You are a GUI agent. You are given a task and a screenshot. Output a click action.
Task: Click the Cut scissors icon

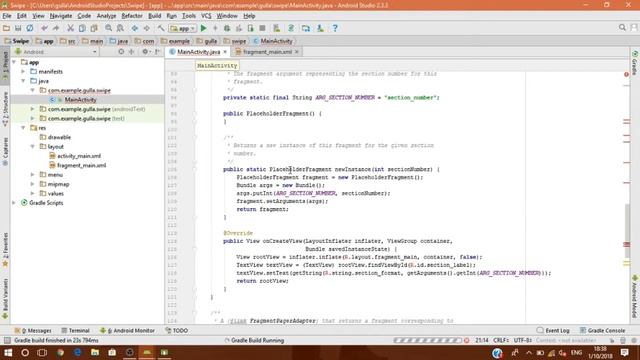pyautogui.click(x=70, y=28)
